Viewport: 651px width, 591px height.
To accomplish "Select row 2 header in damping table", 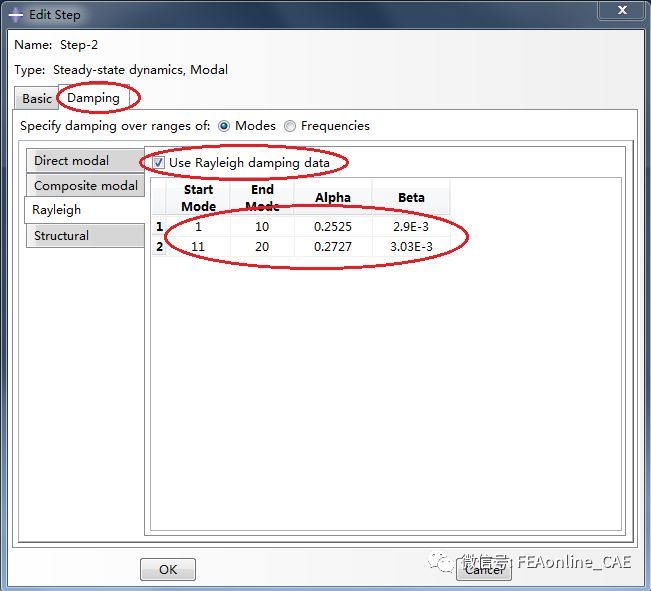I will [159, 246].
